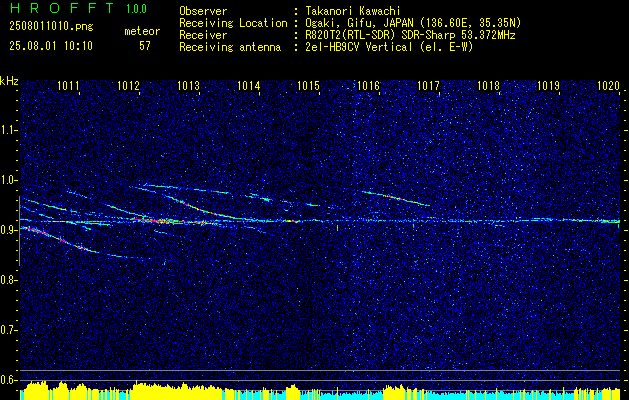Click time axis marker 1018
This screenshot has width=629, height=400.
click(489, 85)
